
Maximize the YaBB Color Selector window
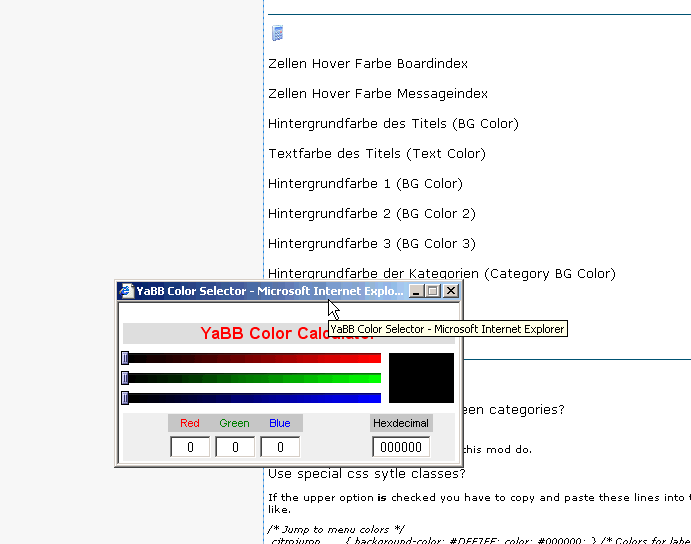coord(432,291)
